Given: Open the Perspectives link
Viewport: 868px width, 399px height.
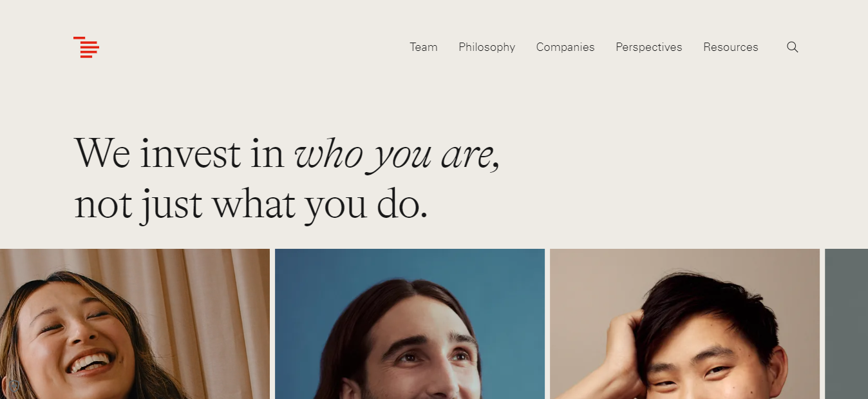Looking at the screenshot, I should pos(649,47).
